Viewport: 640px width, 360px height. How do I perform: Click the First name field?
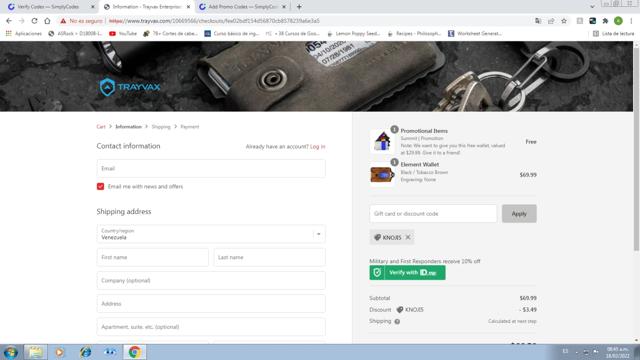pos(153,258)
